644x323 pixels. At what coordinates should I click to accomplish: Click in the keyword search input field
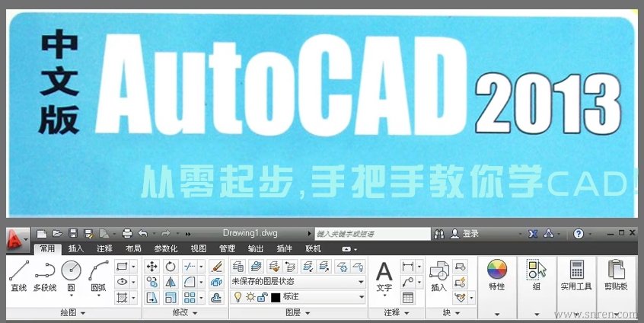tap(372, 234)
